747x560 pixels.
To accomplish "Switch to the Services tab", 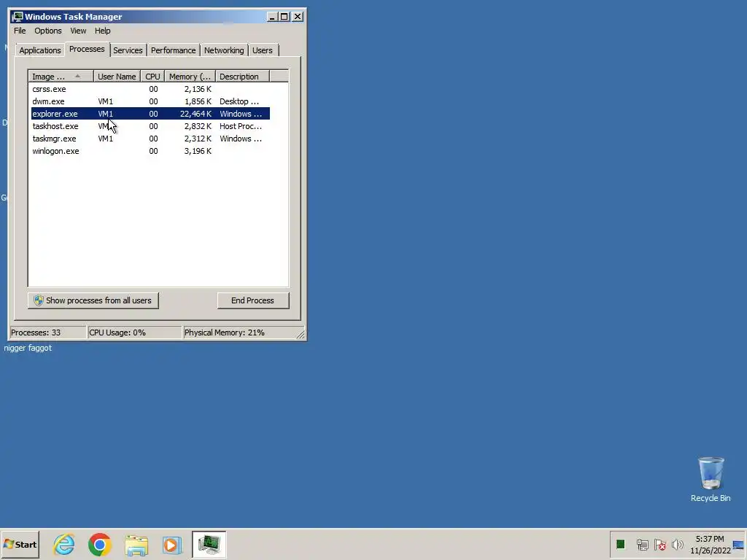I will pos(128,50).
